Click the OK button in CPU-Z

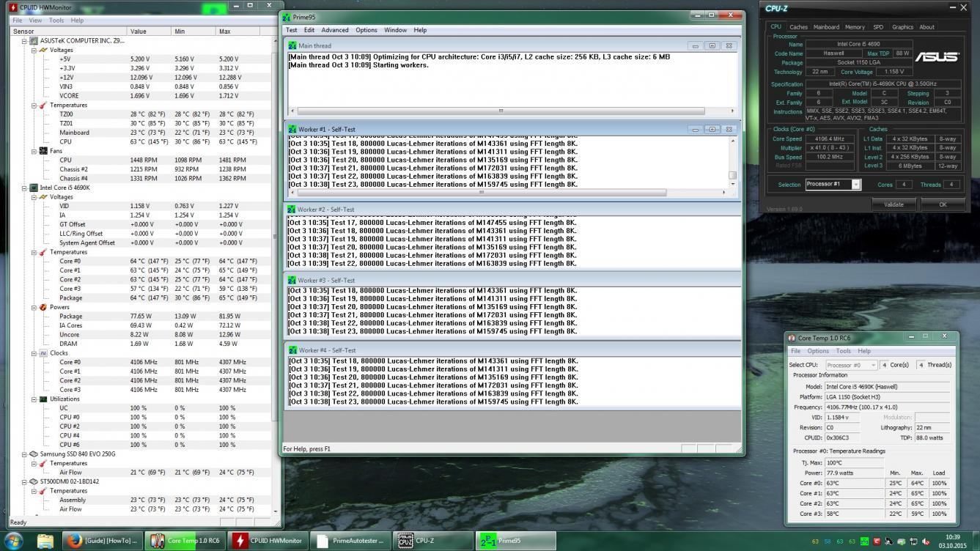pyautogui.click(x=943, y=204)
